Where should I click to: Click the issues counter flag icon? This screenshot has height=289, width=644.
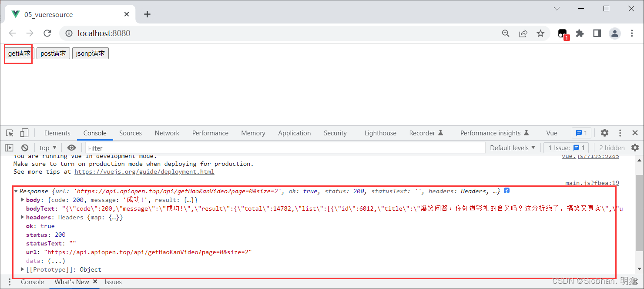tap(581, 133)
